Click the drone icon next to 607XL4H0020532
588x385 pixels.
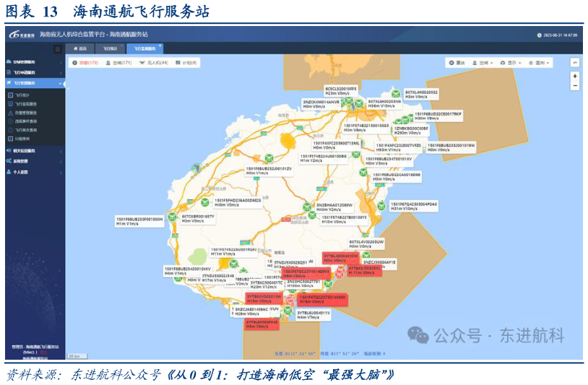(x=396, y=94)
